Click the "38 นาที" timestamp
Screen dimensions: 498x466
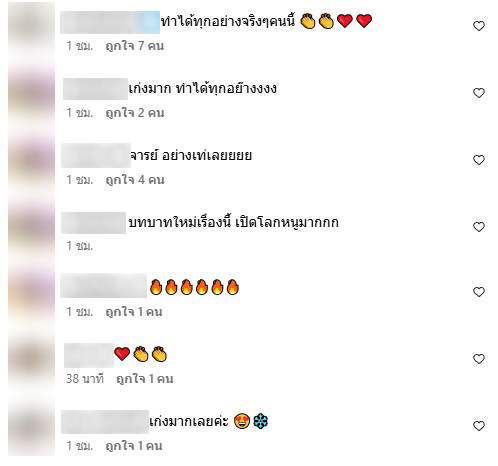click(x=85, y=379)
